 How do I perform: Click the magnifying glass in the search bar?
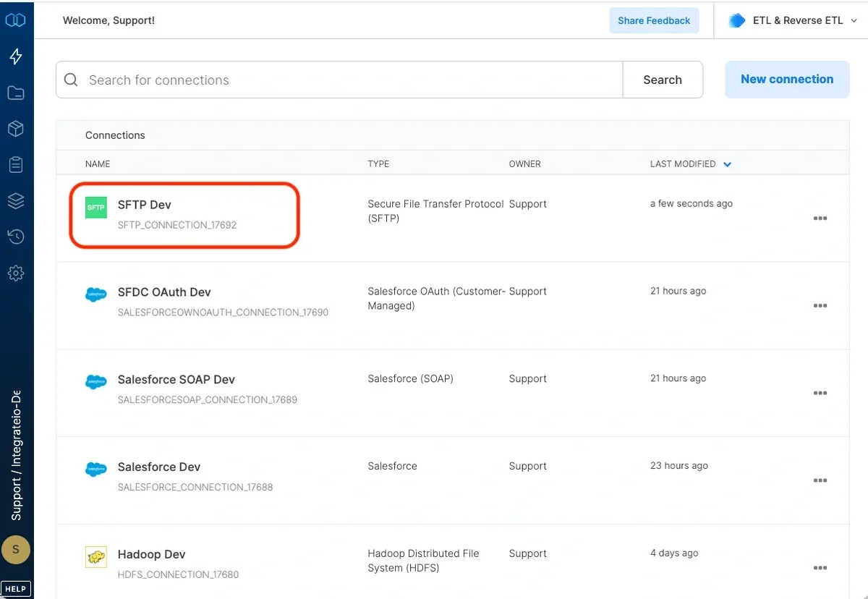[70, 79]
